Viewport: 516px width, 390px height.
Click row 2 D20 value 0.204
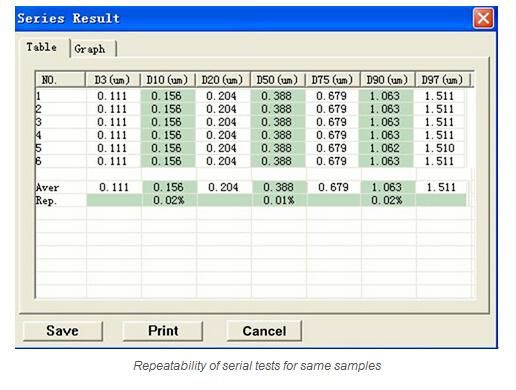pyautogui.click(x=222, y=109)
